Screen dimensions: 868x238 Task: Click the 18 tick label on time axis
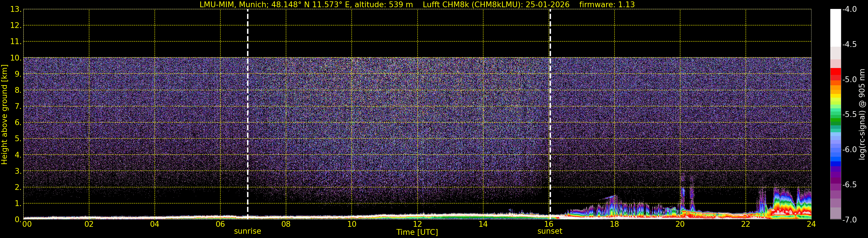point(614,224)
